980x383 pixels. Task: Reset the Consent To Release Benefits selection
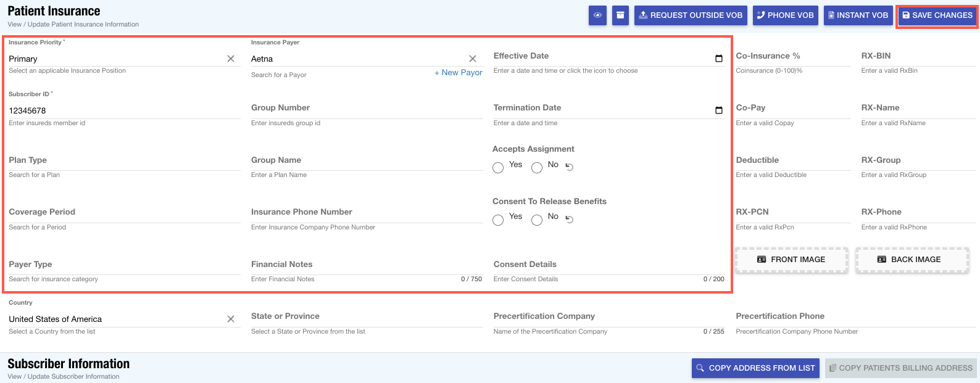(570, 220)
